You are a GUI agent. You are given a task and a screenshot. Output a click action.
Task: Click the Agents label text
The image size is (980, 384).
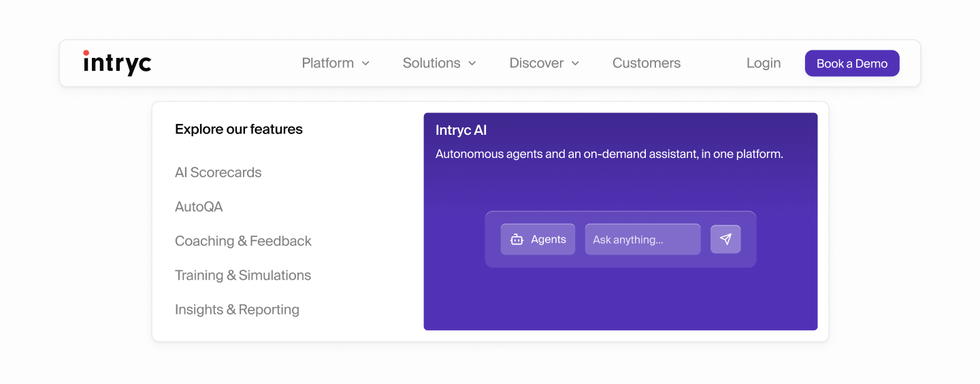tap(549, 240)
